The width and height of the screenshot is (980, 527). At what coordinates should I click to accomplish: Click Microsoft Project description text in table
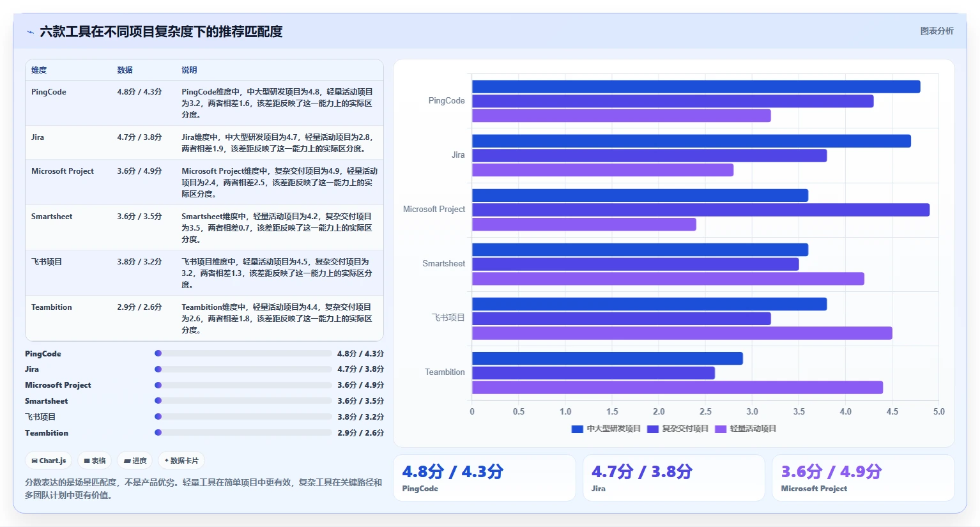pyautogui.click(x=279, y=183)
